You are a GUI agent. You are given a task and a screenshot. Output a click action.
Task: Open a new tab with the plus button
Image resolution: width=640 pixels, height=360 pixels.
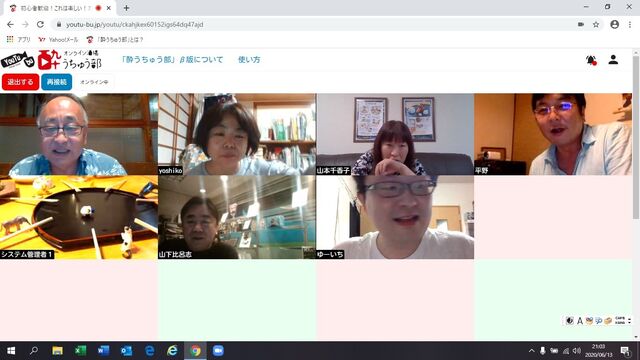[x=127, y=8]
